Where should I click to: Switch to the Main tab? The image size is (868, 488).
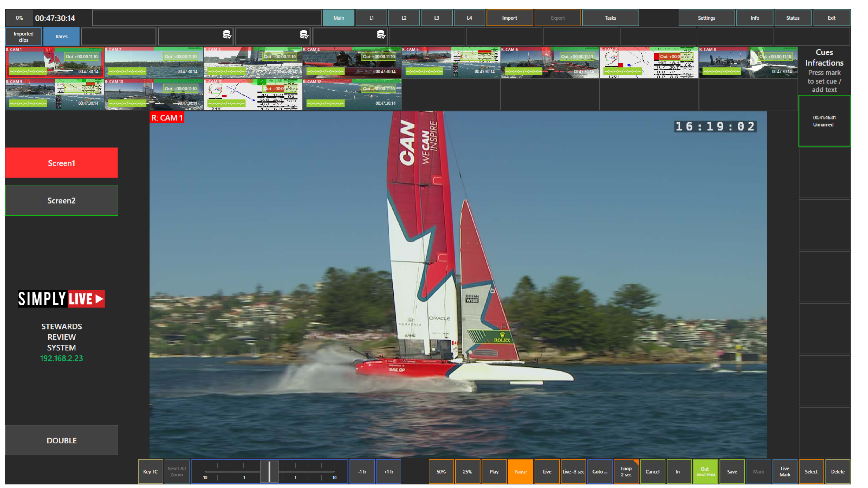click(339, 18)
